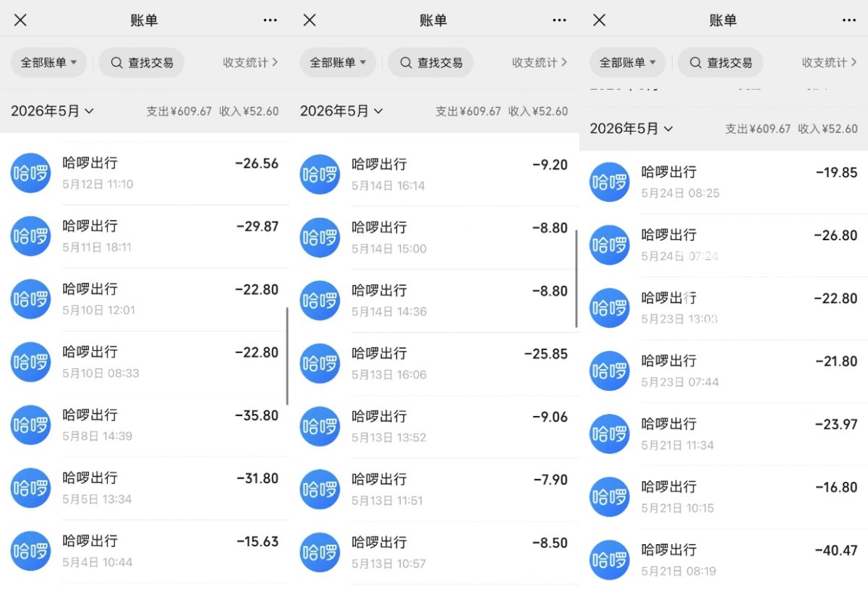Select the -21.80 amount on 5月23日
The height and width of the screenshot is (589, 868).
837,361
